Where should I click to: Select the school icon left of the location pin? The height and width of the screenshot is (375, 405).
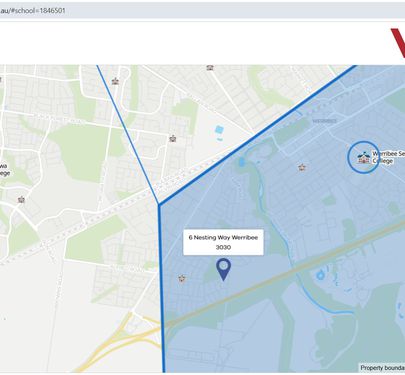tap(182, 278)
